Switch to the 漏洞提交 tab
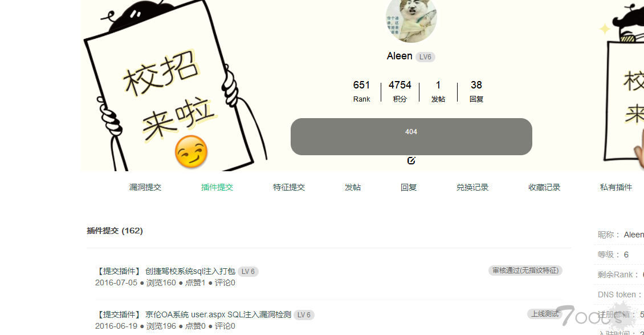The width and height of the screenshot is (644, 335). pos(145,187)
